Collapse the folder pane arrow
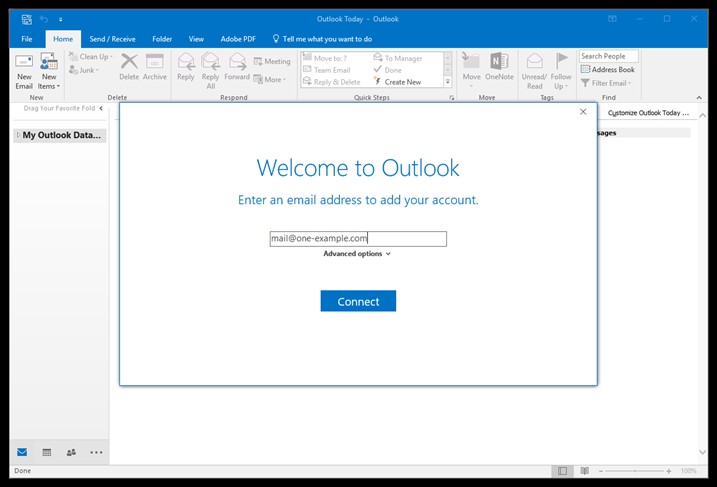717x487 pixels. [x=101, y=108]
